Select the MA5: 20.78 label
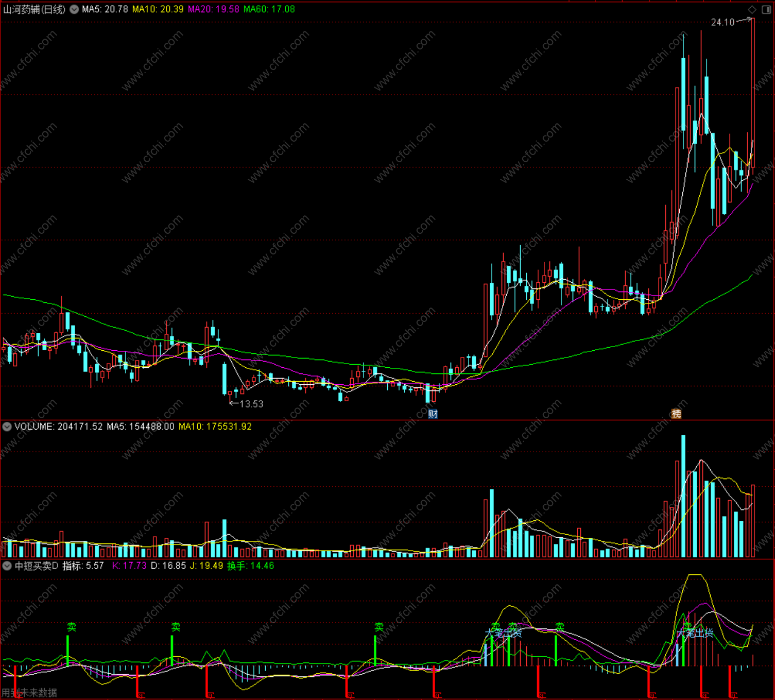The height and width of the screenshot is (700, 775). pos(105,9)
